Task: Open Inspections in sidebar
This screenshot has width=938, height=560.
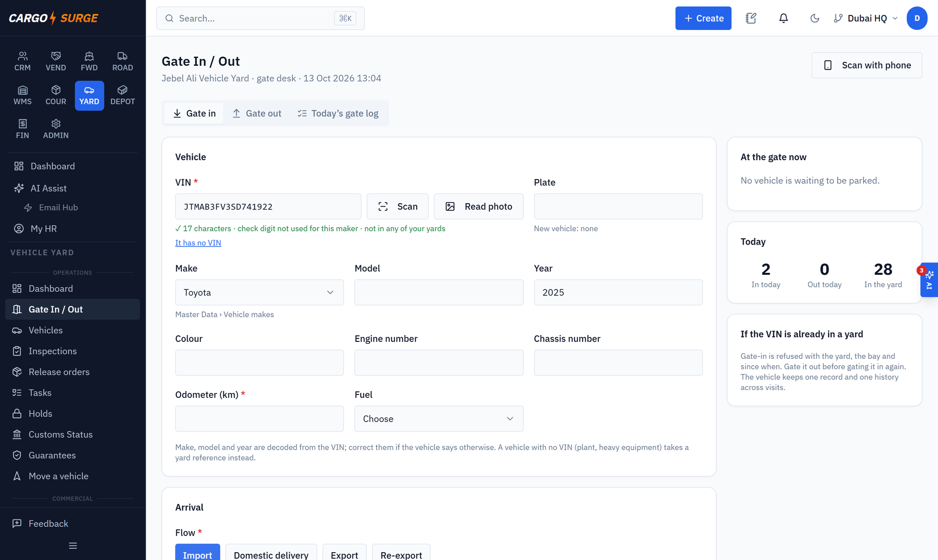Action: coord(73,351)
